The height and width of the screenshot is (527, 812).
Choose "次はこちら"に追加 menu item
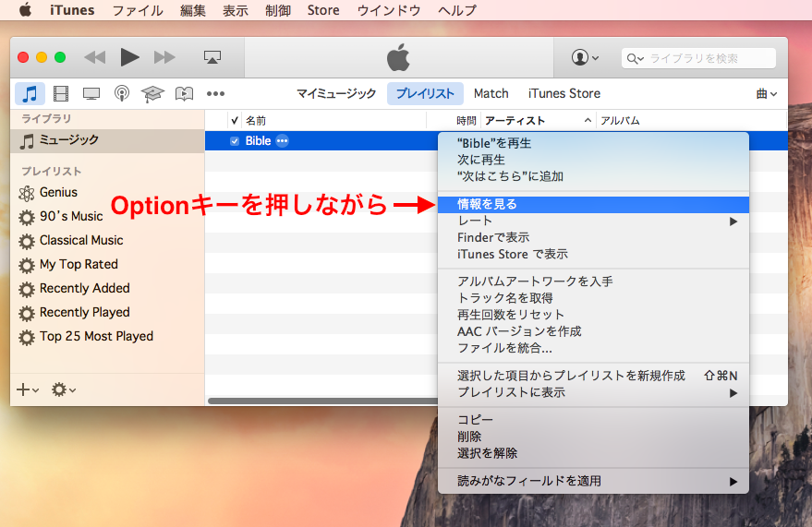[x=593, y=176]
